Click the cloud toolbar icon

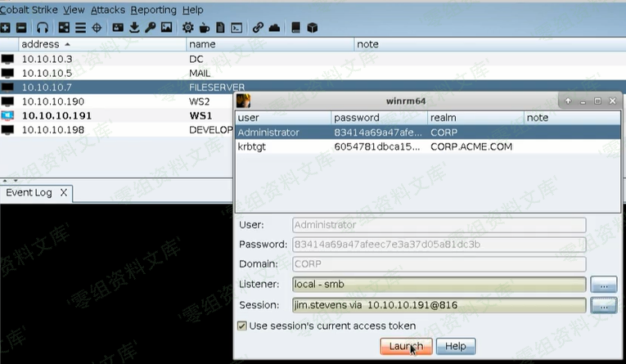point(274,27)
